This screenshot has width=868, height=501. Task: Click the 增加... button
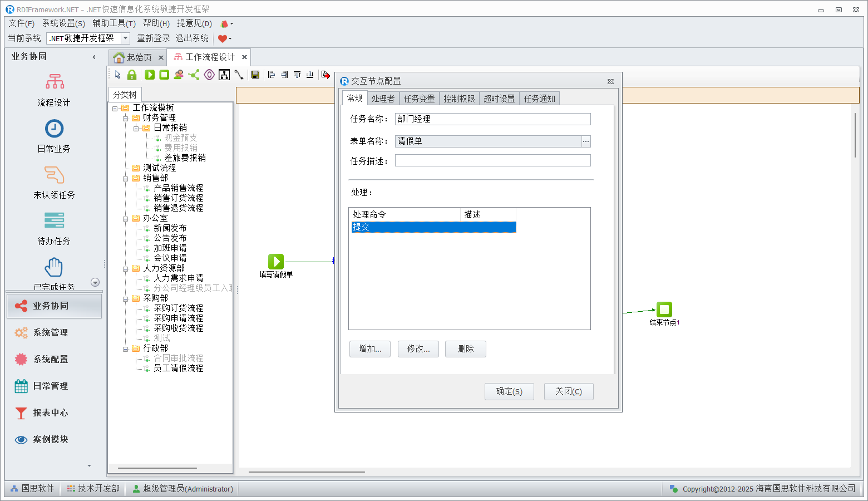point(370,349)
